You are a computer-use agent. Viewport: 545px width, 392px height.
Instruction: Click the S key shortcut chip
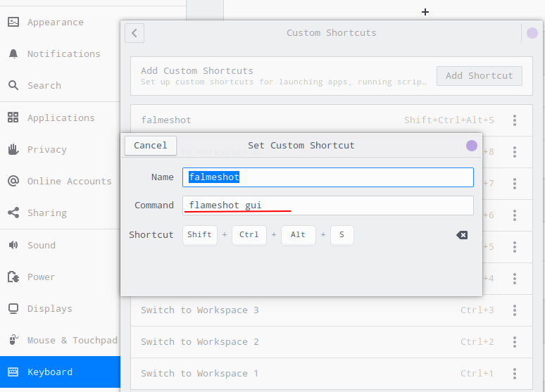pos(342,235)
